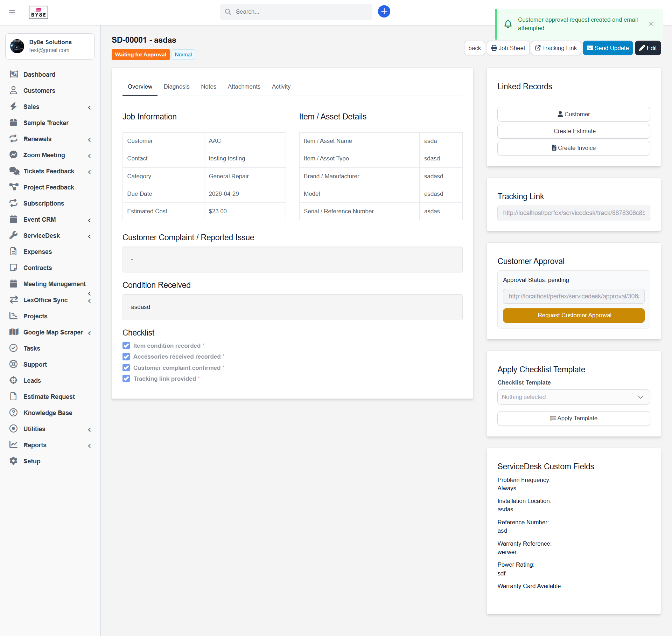672x636 pixels.
Task: Switch to the Diagnosis tab
Action: [176, 87]
